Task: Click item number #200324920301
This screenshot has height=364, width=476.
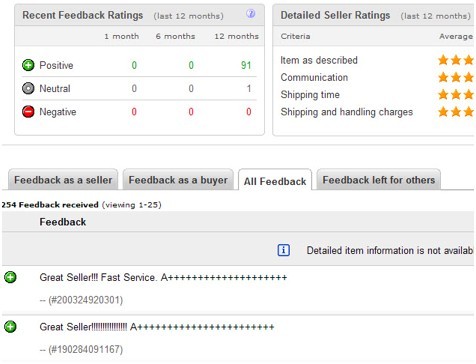Action: click(x=86, y=300)
